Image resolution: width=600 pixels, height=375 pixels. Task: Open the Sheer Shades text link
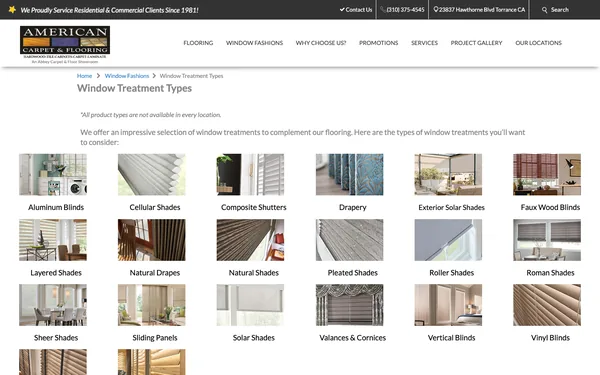pos(56,338)
